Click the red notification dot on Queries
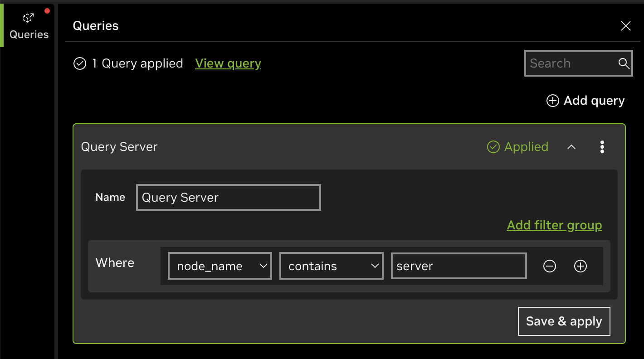 pos(47,11)
